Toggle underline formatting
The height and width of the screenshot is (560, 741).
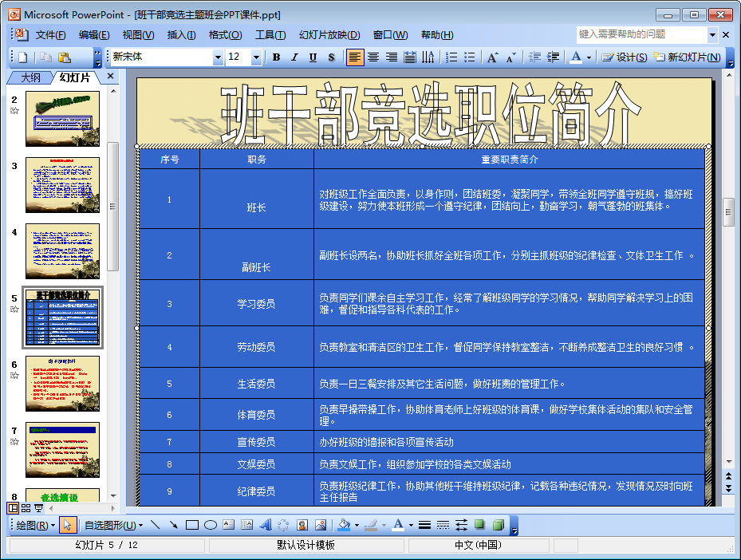pos(313,57)
